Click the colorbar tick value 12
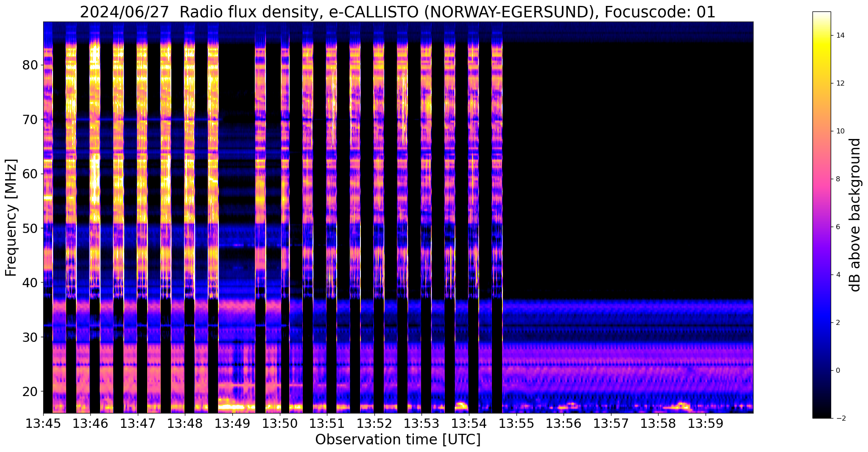Screen dimensions: 868x452 [840, 83]
